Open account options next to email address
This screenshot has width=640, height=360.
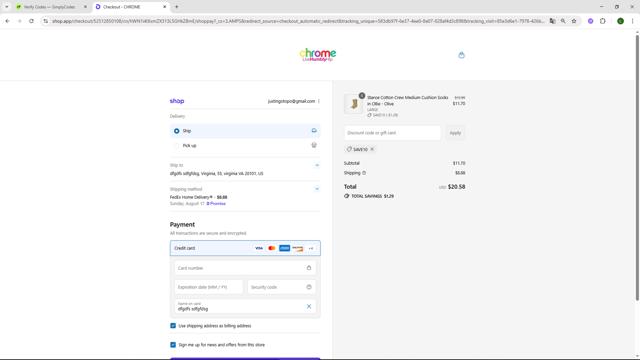click(x=319, y=101)
